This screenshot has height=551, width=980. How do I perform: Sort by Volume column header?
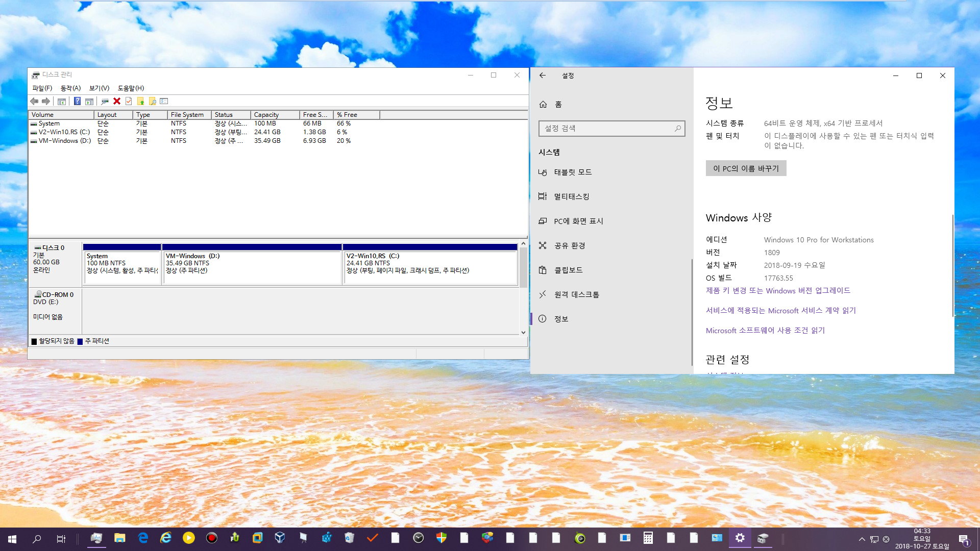[x=61, y=115]
